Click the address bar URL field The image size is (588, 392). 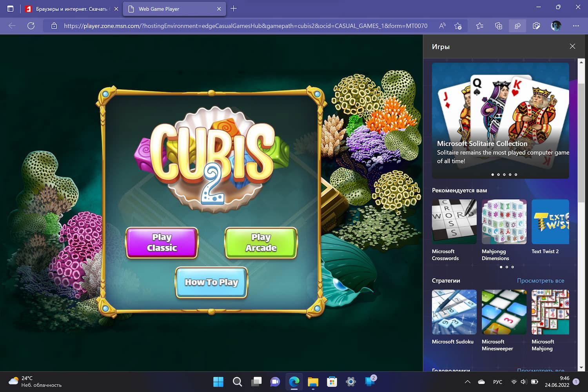245,26
